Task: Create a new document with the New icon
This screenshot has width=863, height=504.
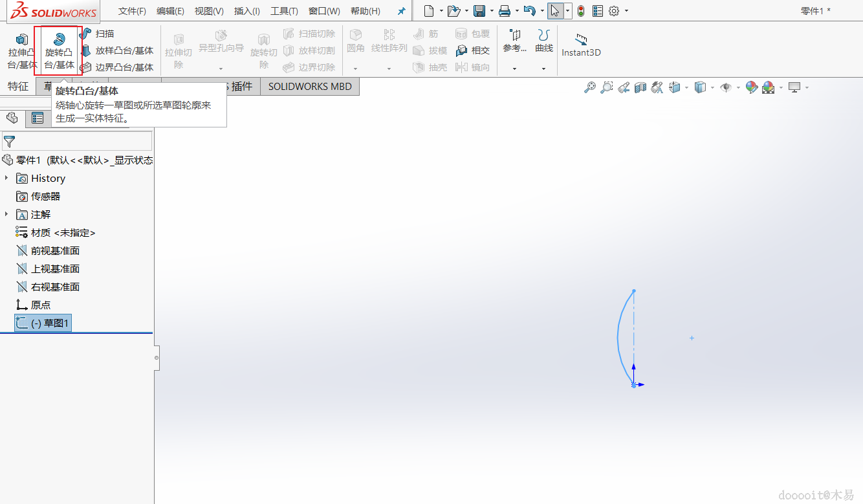Action: pos(429,11)
